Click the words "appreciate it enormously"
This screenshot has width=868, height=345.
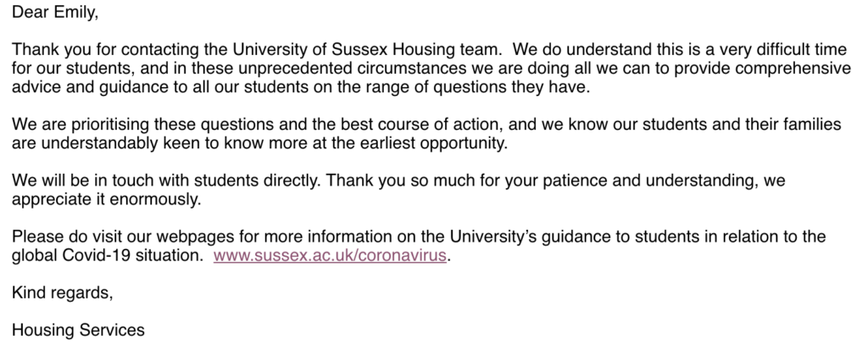click(106, 199)
